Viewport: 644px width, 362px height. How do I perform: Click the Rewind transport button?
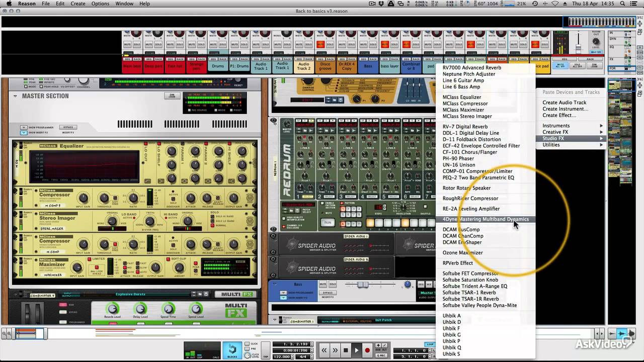coord(325,350)
